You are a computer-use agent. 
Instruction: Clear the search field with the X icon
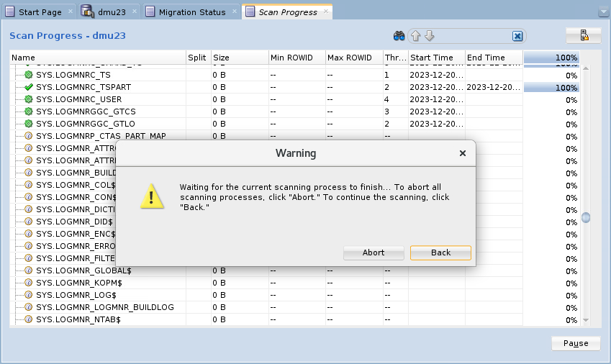click(517, 36)
